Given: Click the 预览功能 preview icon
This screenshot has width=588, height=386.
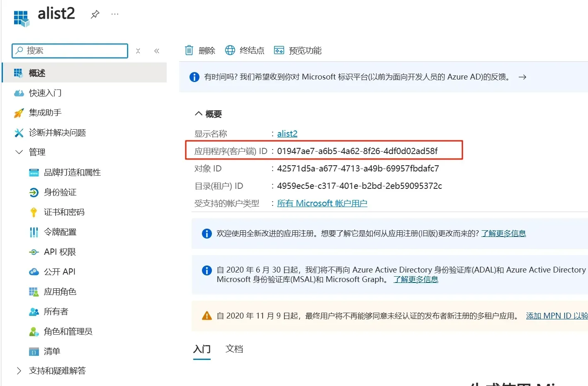Looking at the screenshot, I should (x=279, y=51).
